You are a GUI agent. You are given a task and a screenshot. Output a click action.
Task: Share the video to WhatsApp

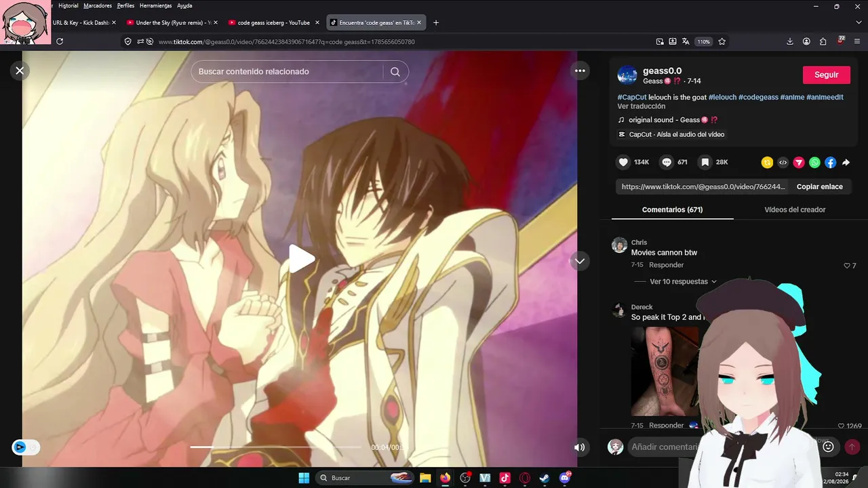coord(814,163)
